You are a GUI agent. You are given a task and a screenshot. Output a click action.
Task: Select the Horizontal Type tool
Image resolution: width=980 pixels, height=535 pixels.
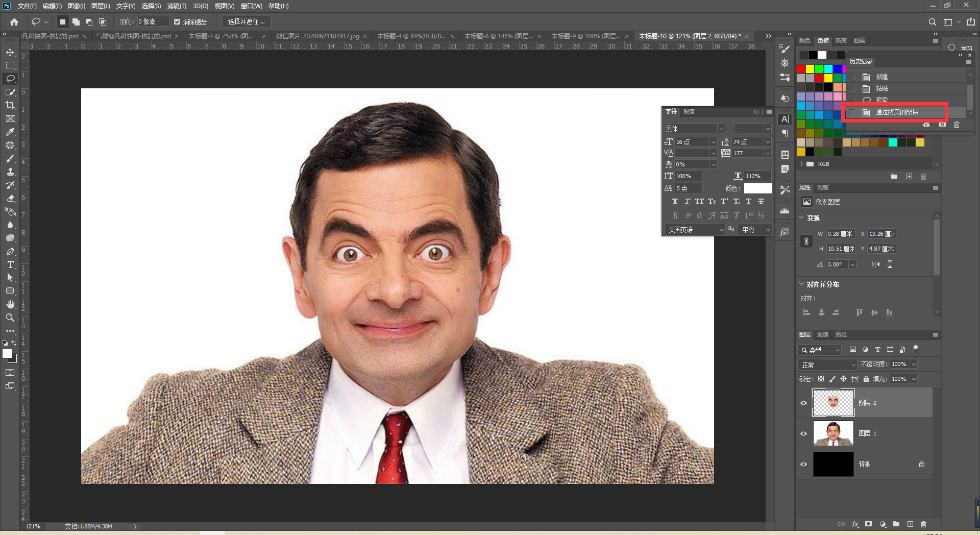pyautogui.click(x=10, y=264)
